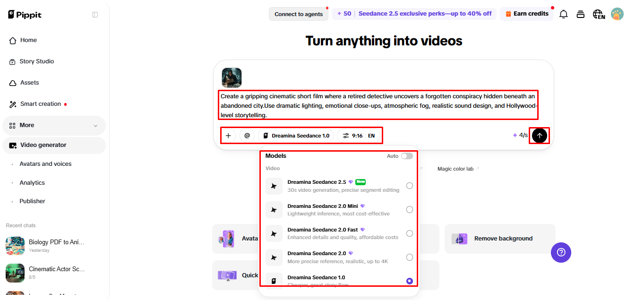Open the Remove background card
644x300 pixels.
click(x=500, y=239)
